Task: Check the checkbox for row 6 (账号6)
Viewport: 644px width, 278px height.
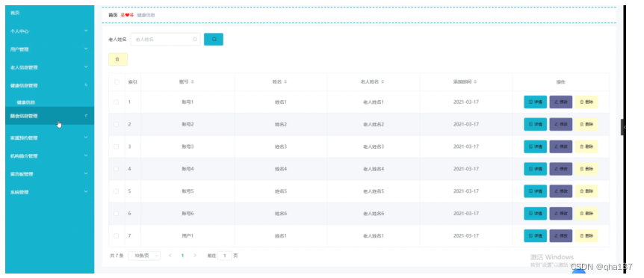Action: (x=117, y=214)
